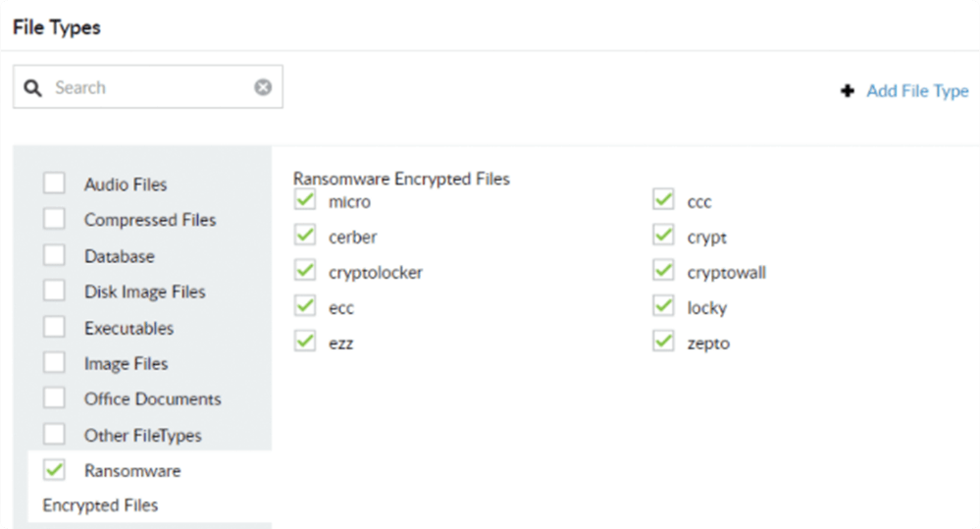Deselect the cryptowall file type

(664, 272)
